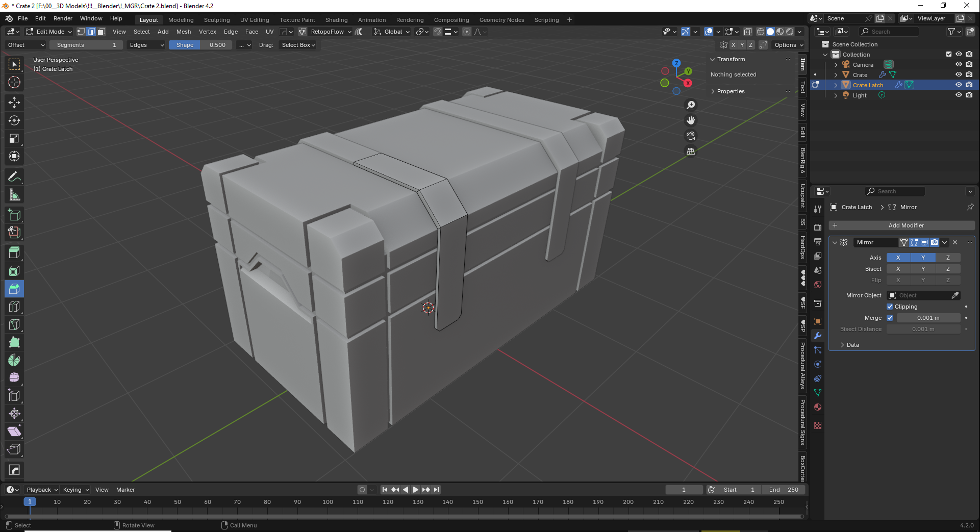Click the Add Modifier button

901,225
